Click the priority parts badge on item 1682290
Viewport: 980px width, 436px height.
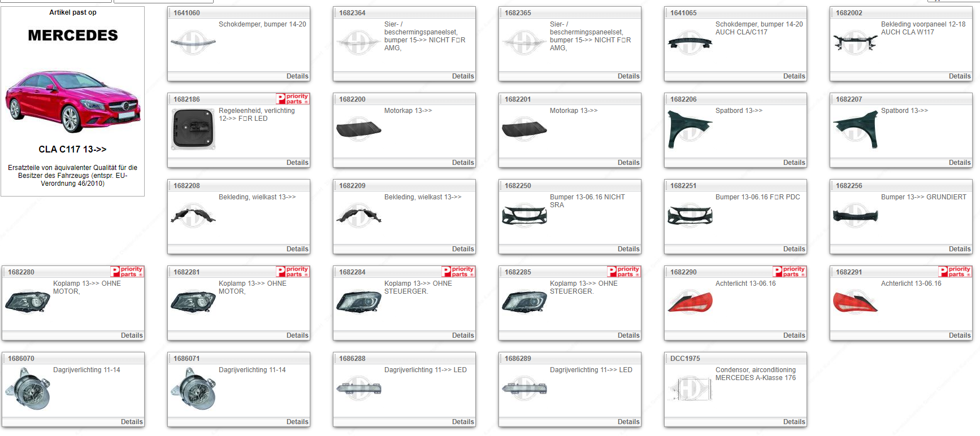pos(790,272)
